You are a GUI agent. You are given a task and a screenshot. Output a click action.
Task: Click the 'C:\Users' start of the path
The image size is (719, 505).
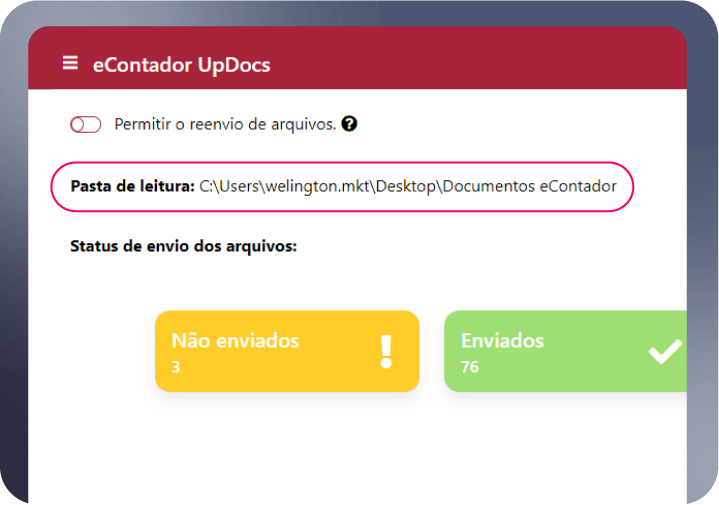click(x=227, y=186)
